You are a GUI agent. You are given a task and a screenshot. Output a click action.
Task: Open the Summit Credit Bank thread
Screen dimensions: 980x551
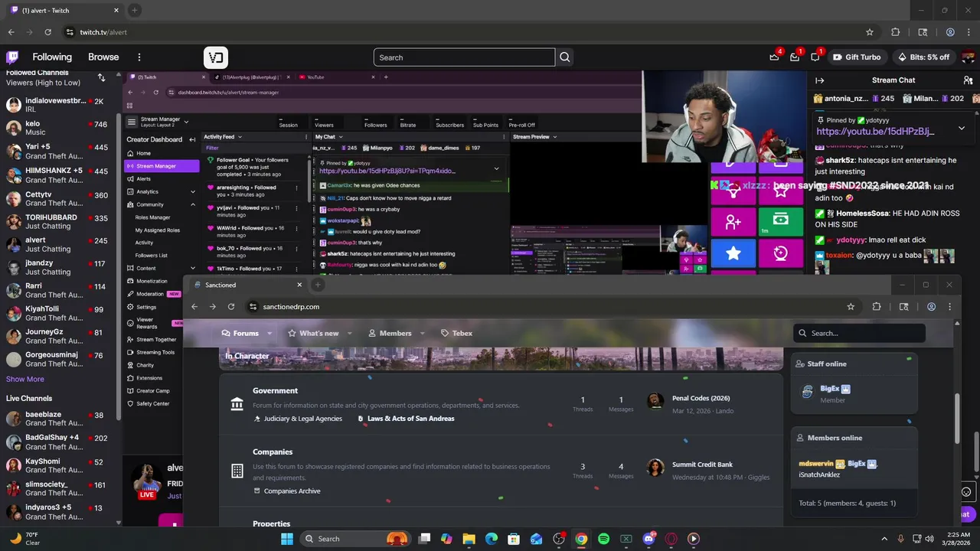click(702, 465)
